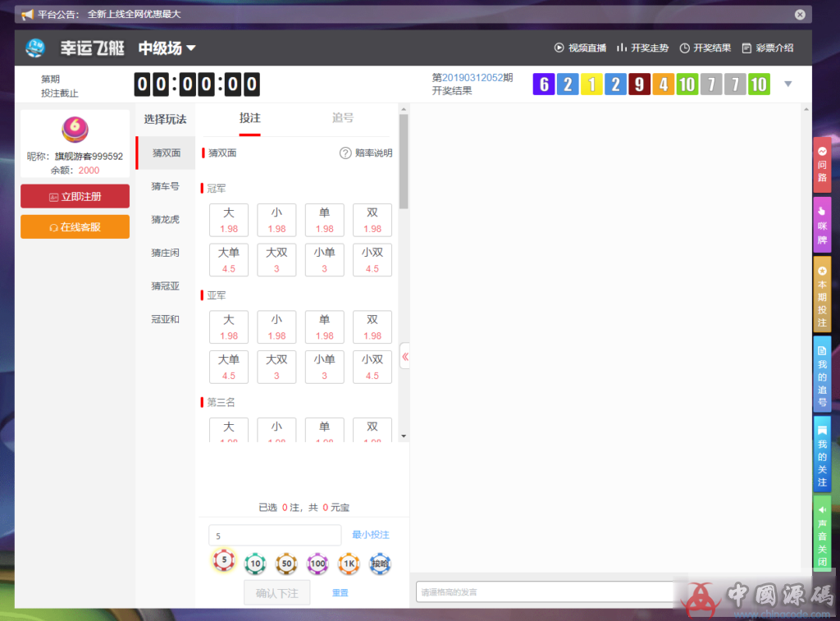Image resolution: width=840 pixels, height=621 pixels.
Task: Select the 梭哈 all-in chip
Action: 381,563
